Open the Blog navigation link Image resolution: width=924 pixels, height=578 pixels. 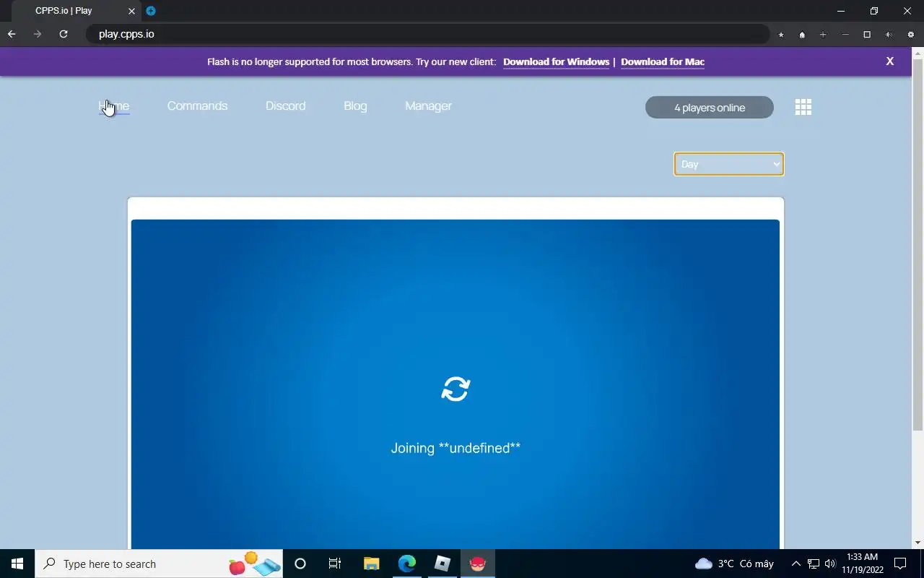click(355, 106)
